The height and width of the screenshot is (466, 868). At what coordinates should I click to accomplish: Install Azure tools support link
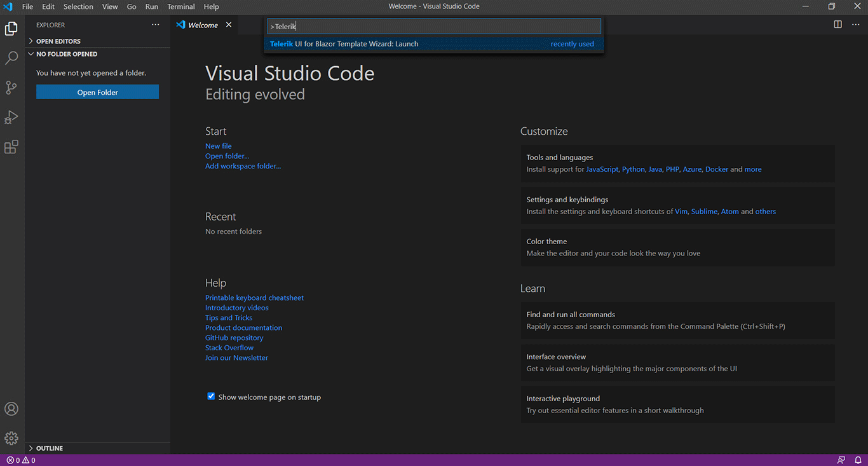tap(692, 169)
